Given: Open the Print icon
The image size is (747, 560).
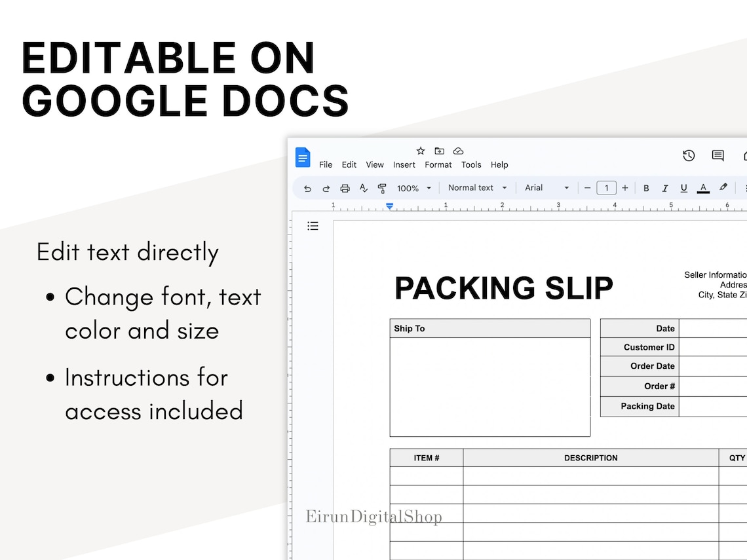Looking at the screenshot, I should pos(345,188).
